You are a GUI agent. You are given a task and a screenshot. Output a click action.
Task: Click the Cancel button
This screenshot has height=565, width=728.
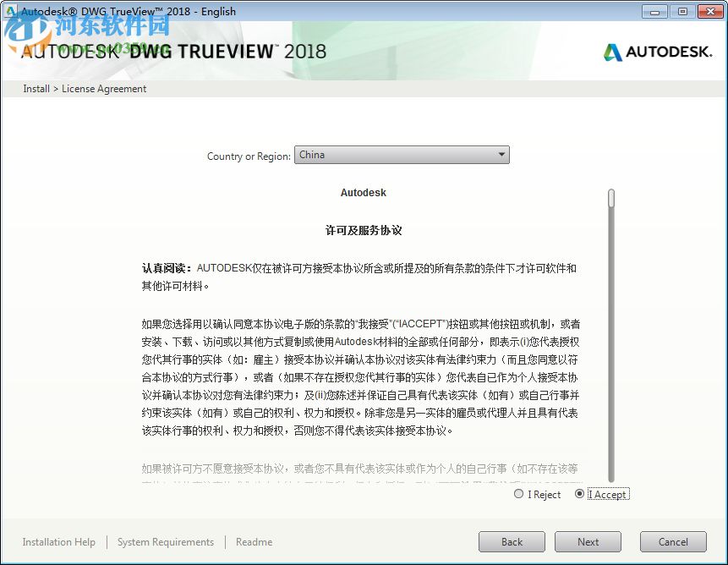pyautogui.click(x=673, y=541)
